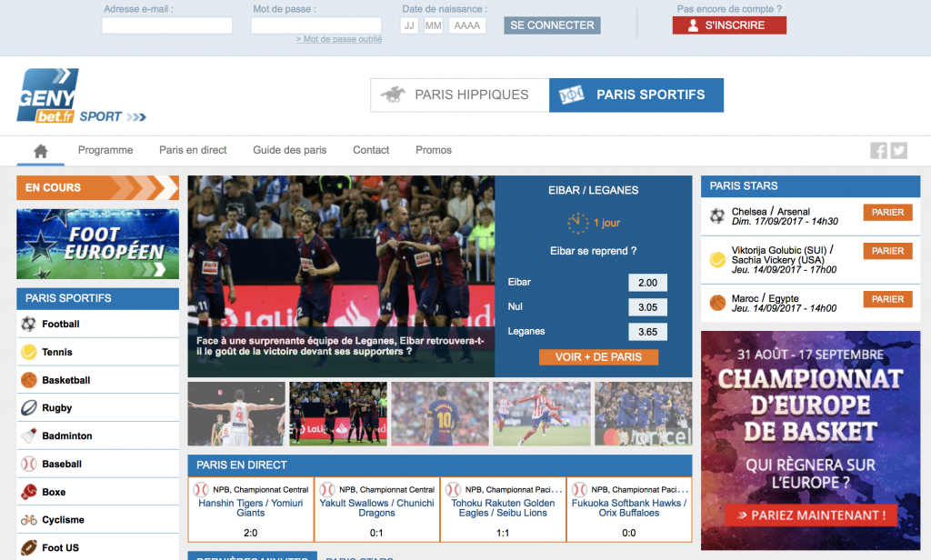Select the Chelsea players thumbnail
Screen dimensions: 931x560
pos(644,414)
